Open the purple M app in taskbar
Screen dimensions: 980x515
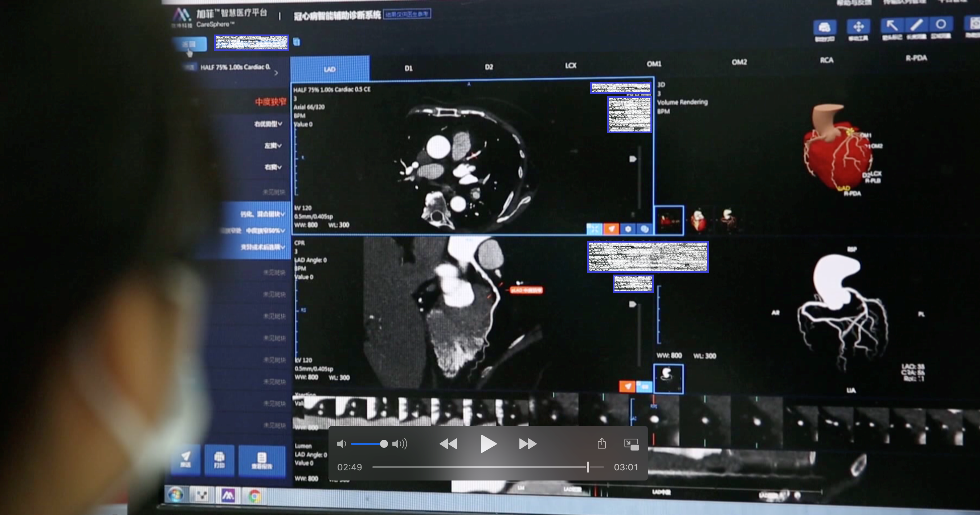(228, 496)
